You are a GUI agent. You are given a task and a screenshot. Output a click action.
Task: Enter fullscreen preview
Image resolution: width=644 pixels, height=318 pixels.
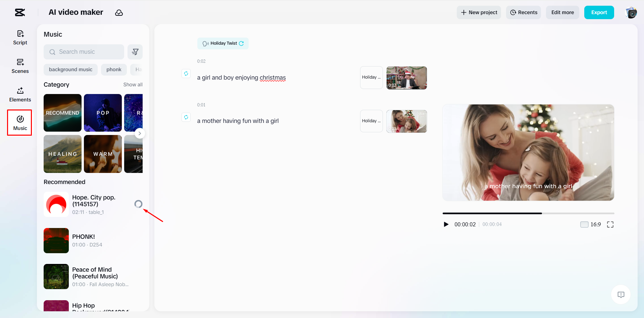tap(610, 224)
